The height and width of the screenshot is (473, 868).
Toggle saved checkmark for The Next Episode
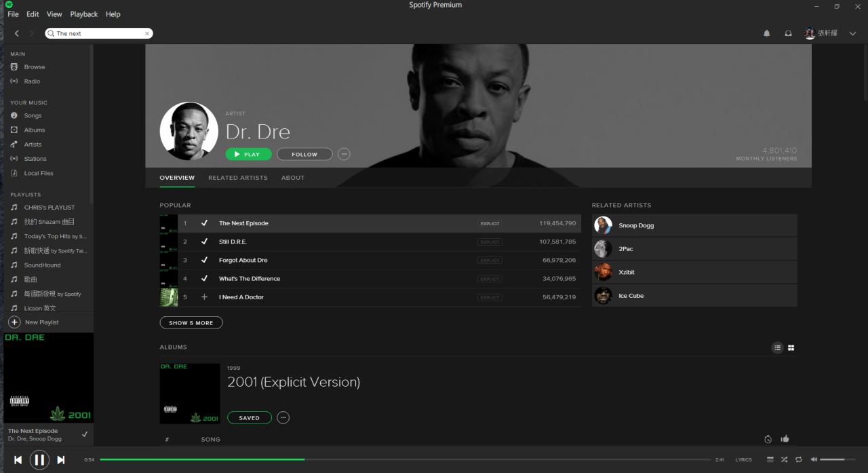(204, 223)
